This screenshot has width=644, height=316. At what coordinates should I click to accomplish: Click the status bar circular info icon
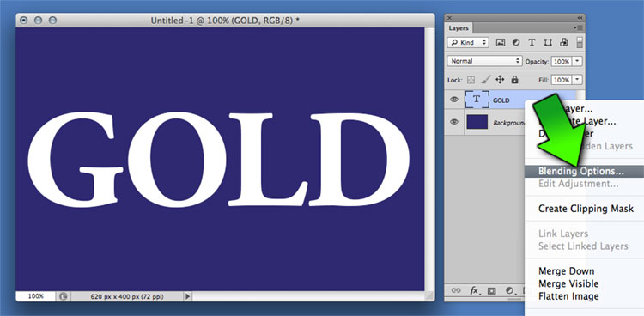click(x=64, y=296)
